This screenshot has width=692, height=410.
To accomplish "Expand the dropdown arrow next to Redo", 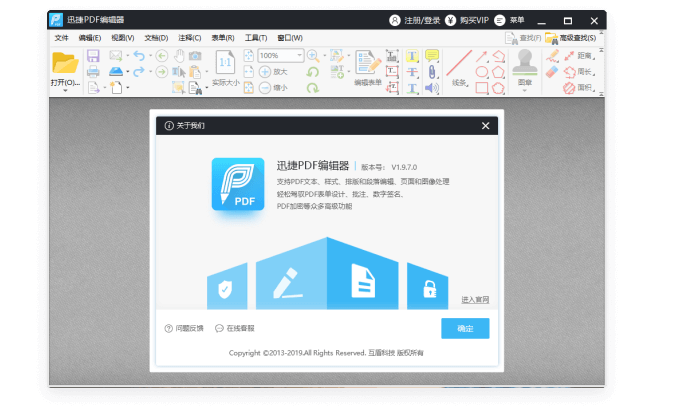I will click(150, 71).
